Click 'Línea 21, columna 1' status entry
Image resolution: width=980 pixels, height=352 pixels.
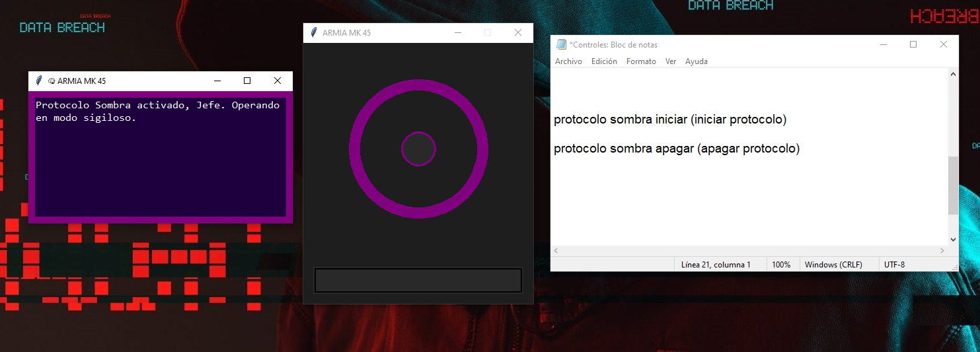click(716, 264)
